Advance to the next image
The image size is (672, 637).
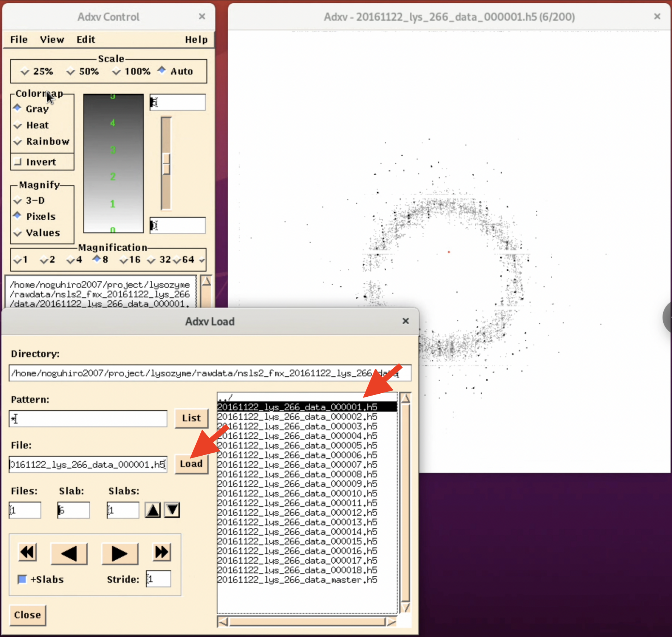120,553
